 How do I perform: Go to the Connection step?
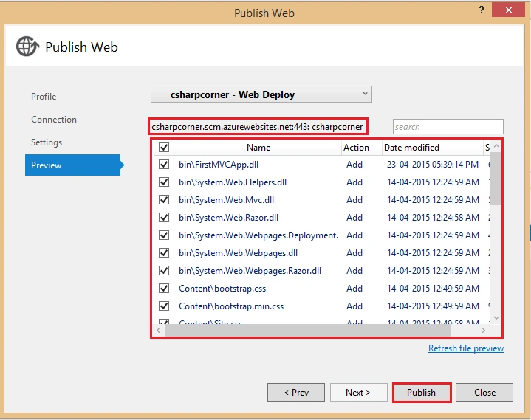(x=54, y=120)
